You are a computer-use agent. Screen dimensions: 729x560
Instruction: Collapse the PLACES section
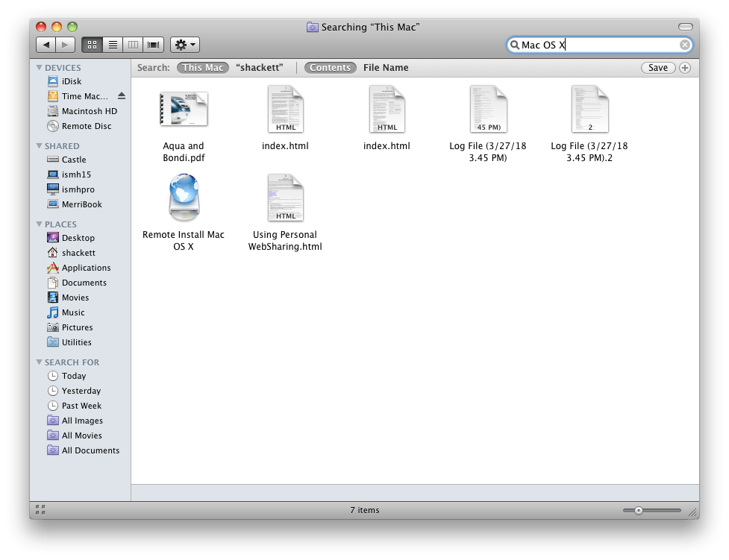[39, 224]
